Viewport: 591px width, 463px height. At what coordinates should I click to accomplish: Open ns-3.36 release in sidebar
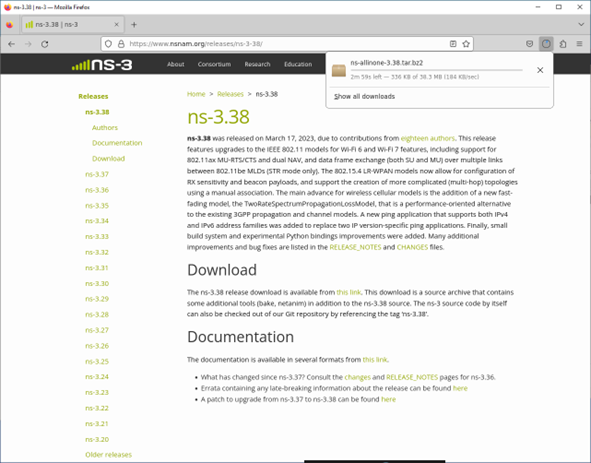97,190
